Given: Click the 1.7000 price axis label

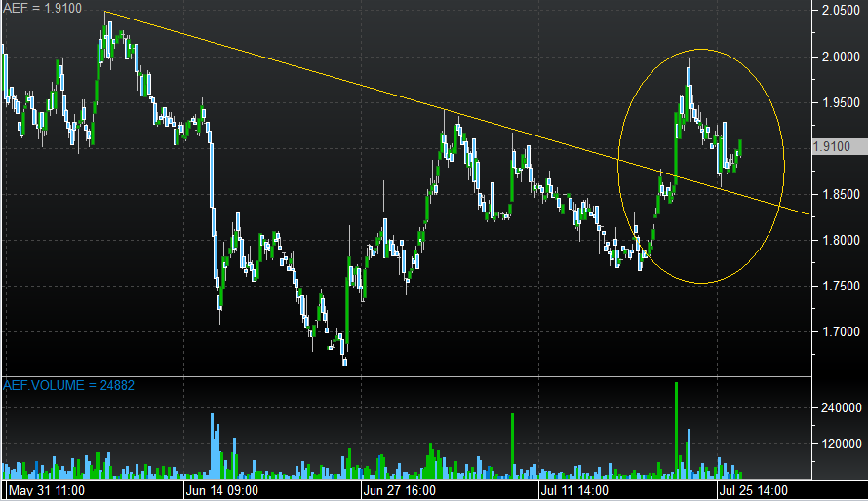Looking at the screenshot, I should (841, 331).
